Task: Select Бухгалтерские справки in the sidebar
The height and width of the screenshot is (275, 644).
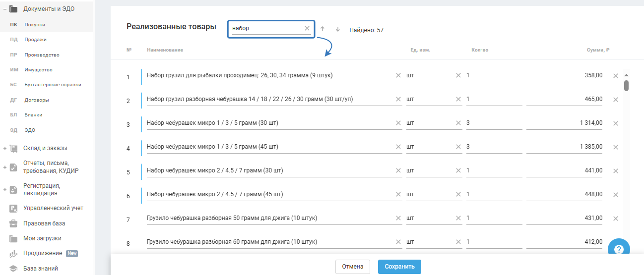Action: point(53,85)
